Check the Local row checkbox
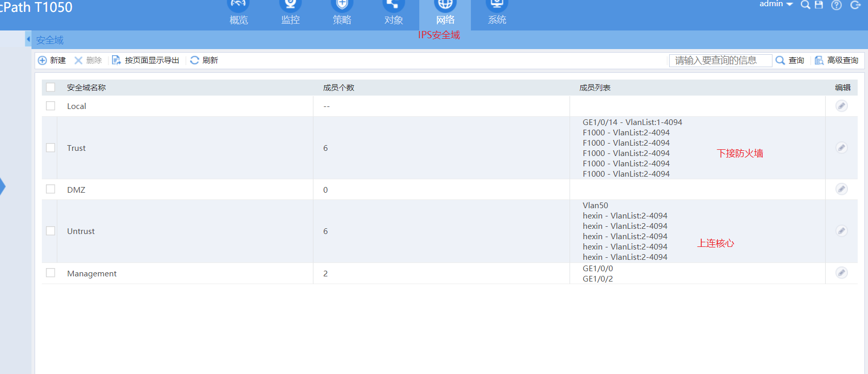This screenshot has height=374, width=868. [51, 106]
